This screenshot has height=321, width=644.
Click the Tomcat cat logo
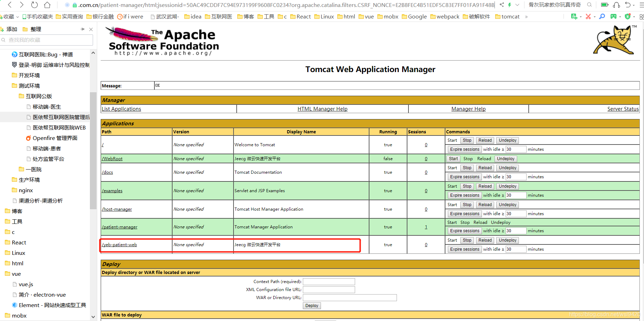click(x=615, y=39)
